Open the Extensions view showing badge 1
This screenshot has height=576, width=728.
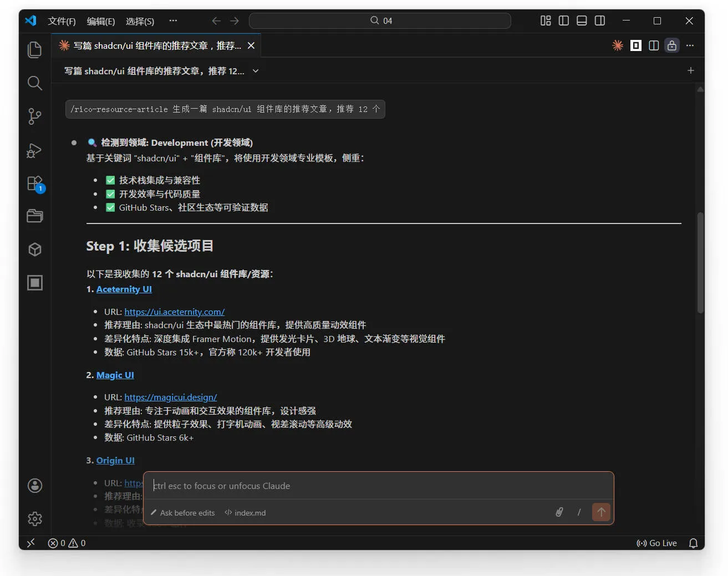[34, 183]
